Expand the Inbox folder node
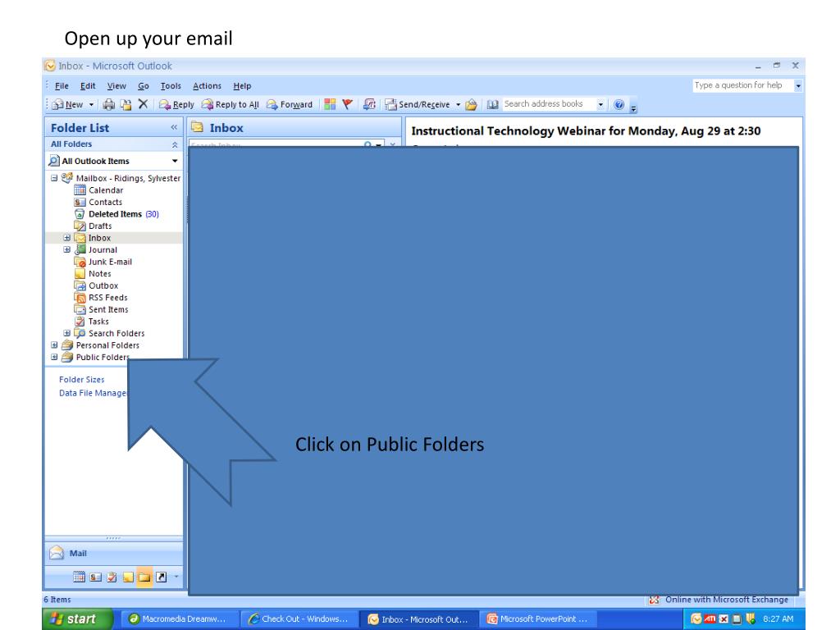 (67, 238)
